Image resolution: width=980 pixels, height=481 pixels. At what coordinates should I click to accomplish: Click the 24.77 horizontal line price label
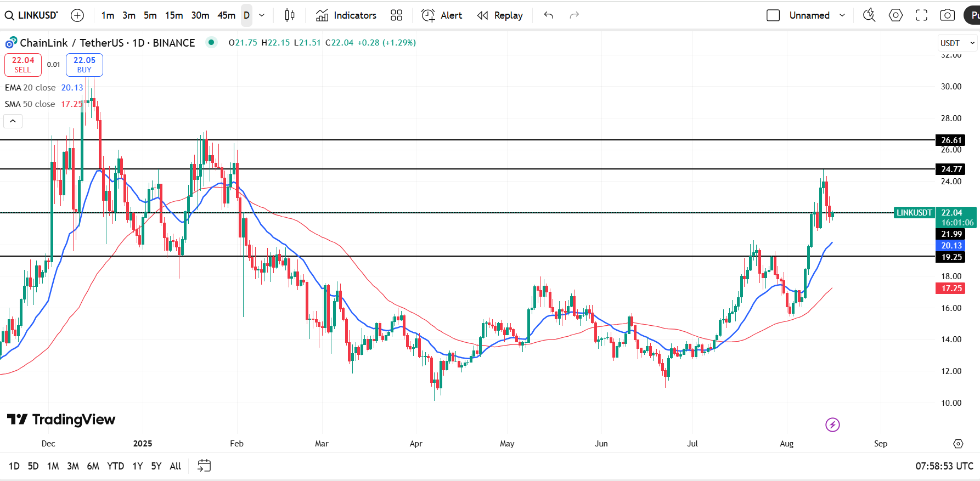[951, 169]
